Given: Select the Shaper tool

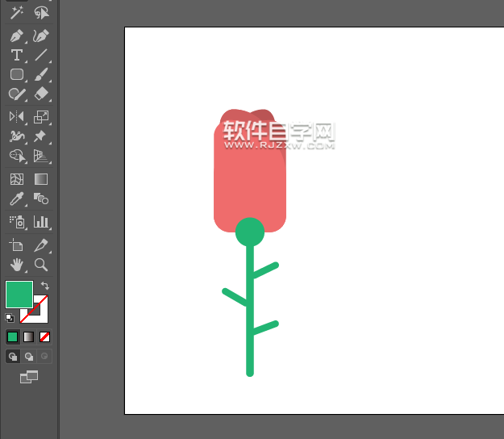Looking at the screenshot, I should (17, 94).
